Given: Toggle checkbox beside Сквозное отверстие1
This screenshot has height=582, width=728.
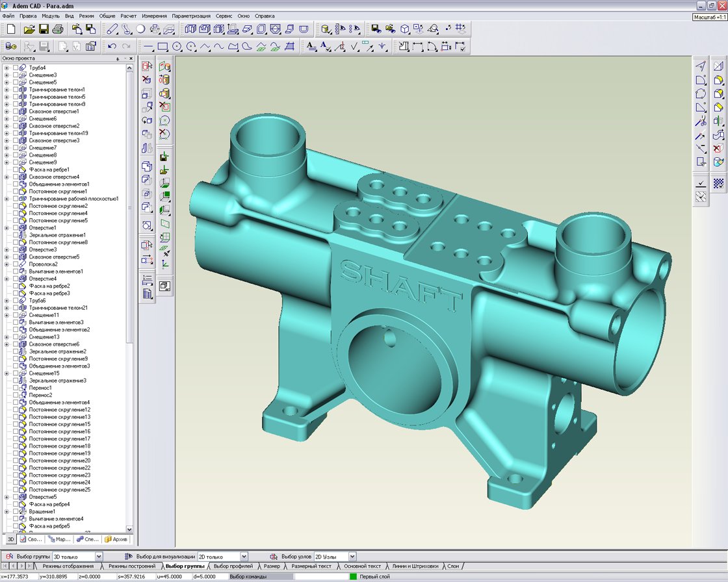Looking at the screenshot, I should click(x=15, y=111).
